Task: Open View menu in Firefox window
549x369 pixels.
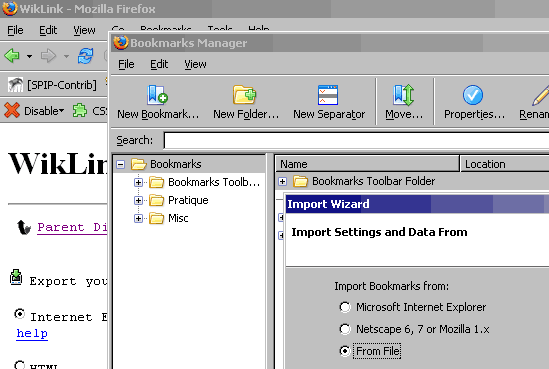Action: click(x=84, y=30)
